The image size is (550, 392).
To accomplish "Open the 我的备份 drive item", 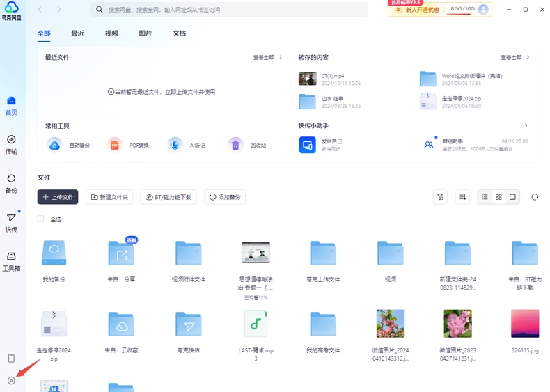I will 54,253.
